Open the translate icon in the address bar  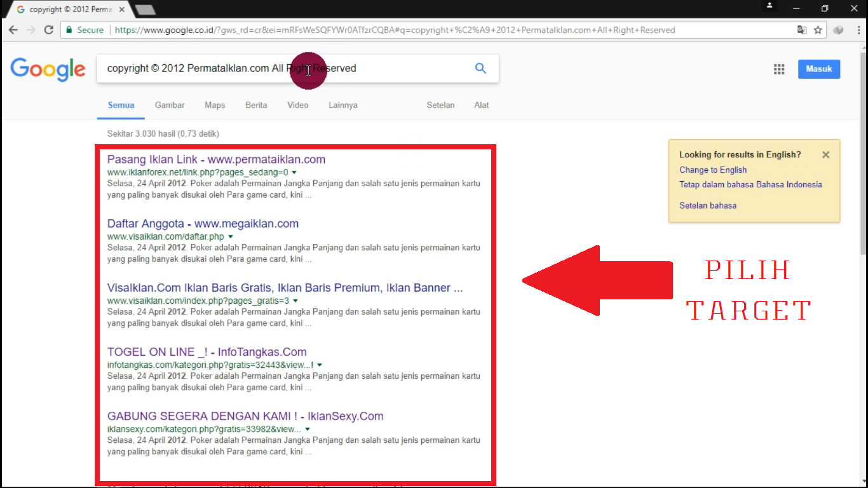click(802, 29)
